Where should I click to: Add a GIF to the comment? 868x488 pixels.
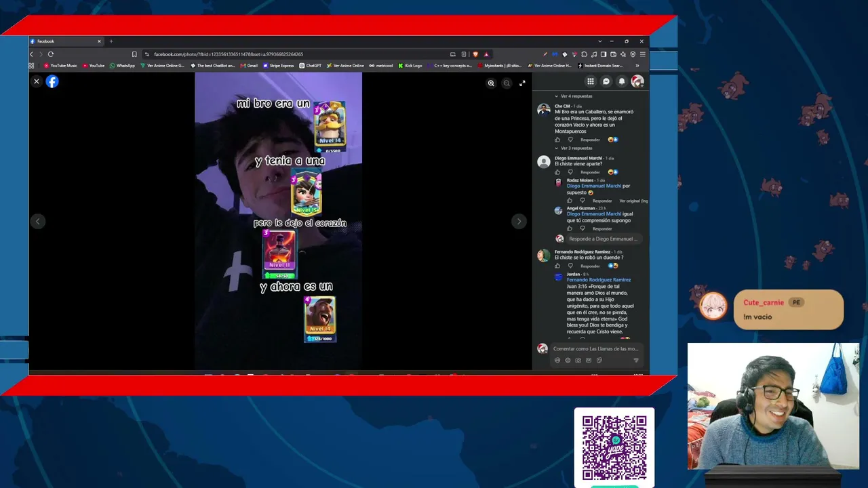pyautogui.click(x=589, y=360)
